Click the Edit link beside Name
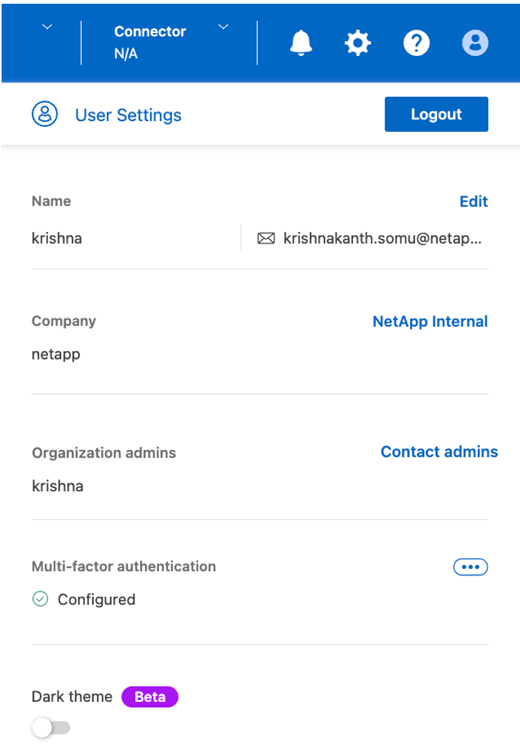Screen dimensions: 520x752 click(473, 201)
